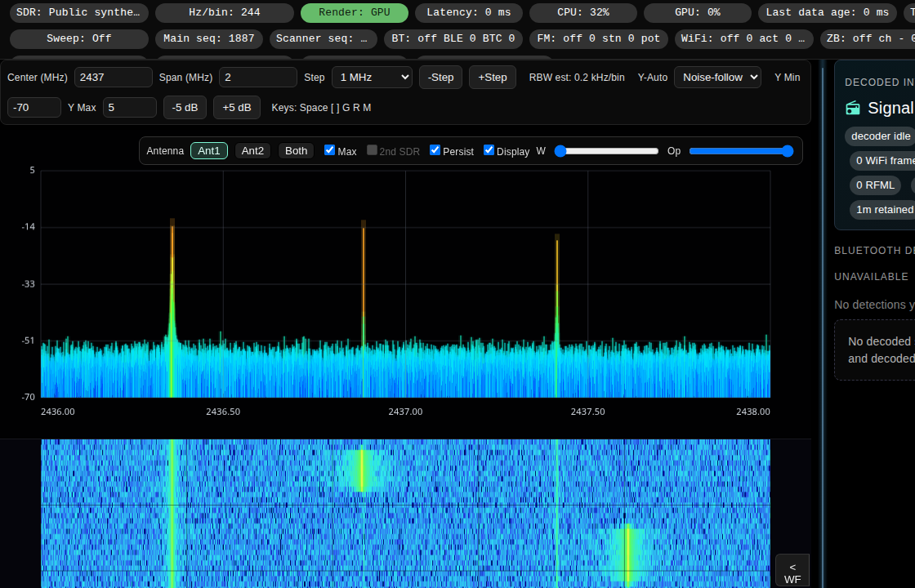Click the ZB: off ch status pill
915x588 pixels.
pos(867,38)
